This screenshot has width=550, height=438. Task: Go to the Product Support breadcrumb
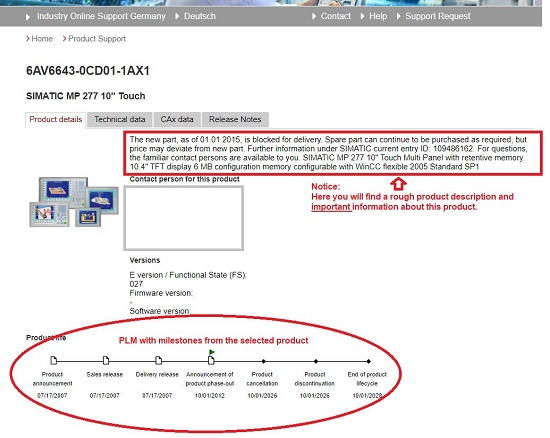coord(97,39)
